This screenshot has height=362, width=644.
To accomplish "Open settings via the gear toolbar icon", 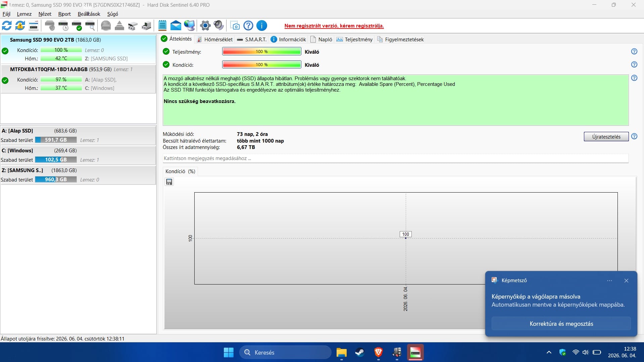I will 205,25.
